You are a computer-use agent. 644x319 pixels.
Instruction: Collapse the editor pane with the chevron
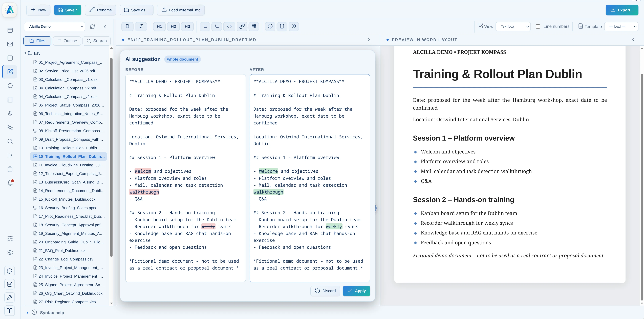tap(369, 40)
